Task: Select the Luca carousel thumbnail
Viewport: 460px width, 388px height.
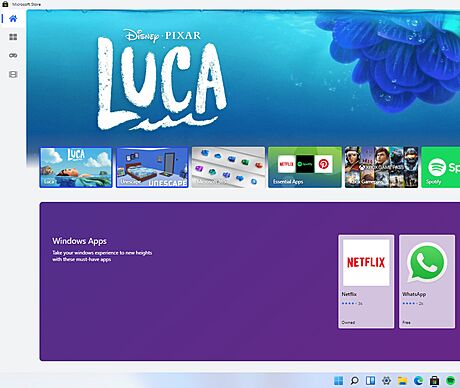Action: [x=76, y=167]
